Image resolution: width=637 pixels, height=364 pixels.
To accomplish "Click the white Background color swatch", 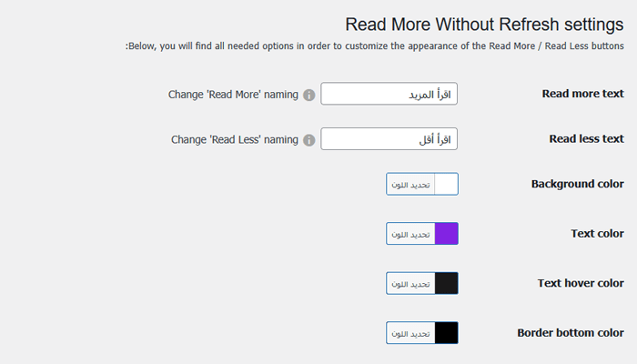I will pyautogui.click(x=446, y=184).
